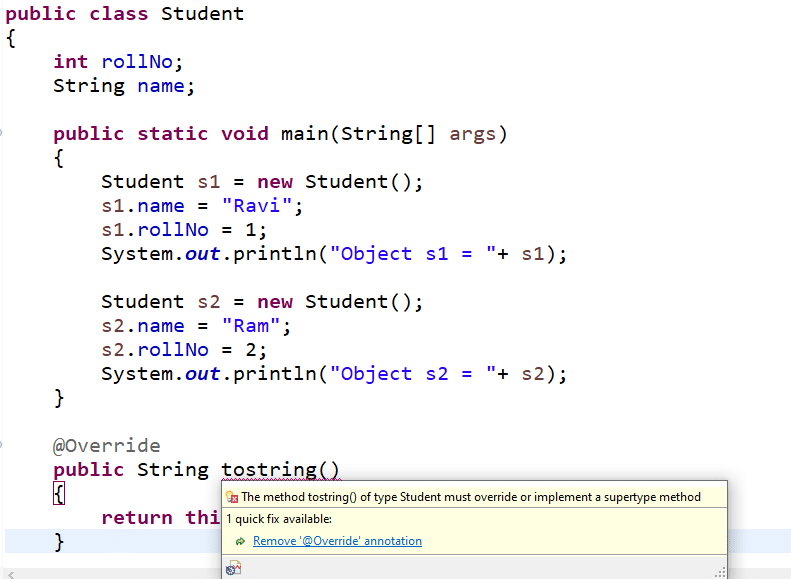Click the return keyword in tostring()
791x579 pixels.
click(x=137, y=517)
